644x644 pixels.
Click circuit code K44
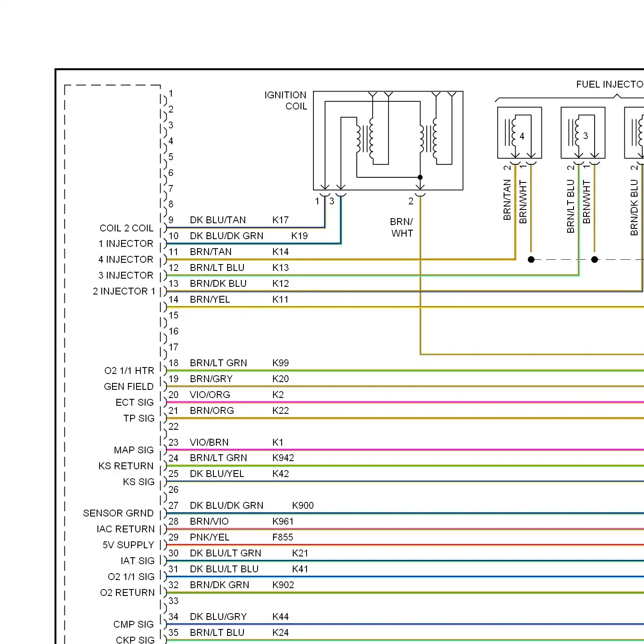point(280,617)
